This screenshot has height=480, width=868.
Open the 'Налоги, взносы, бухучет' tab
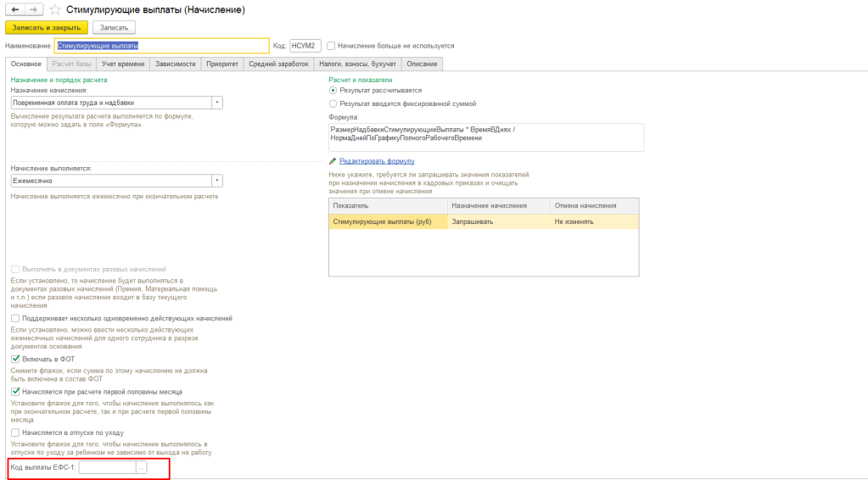pos(357,64)
